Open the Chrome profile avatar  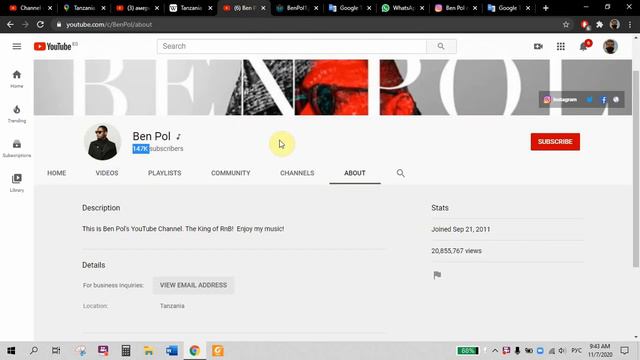click(615, 24)
